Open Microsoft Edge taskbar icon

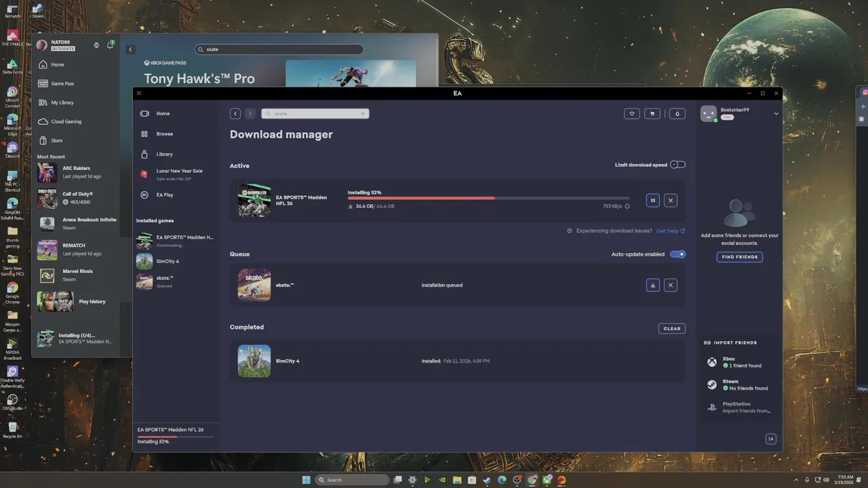(x=502, y=480)
